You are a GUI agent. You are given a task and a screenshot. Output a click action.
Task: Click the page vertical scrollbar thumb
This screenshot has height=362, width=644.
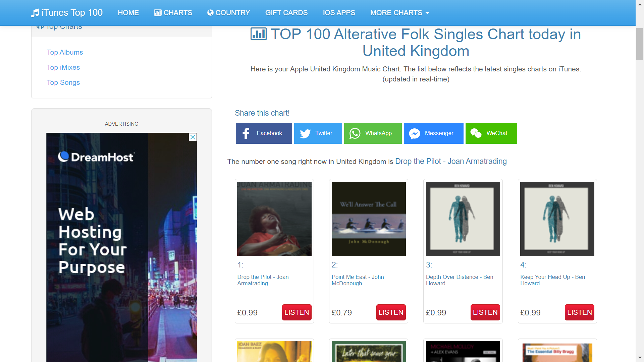click(x=640, y=44)
